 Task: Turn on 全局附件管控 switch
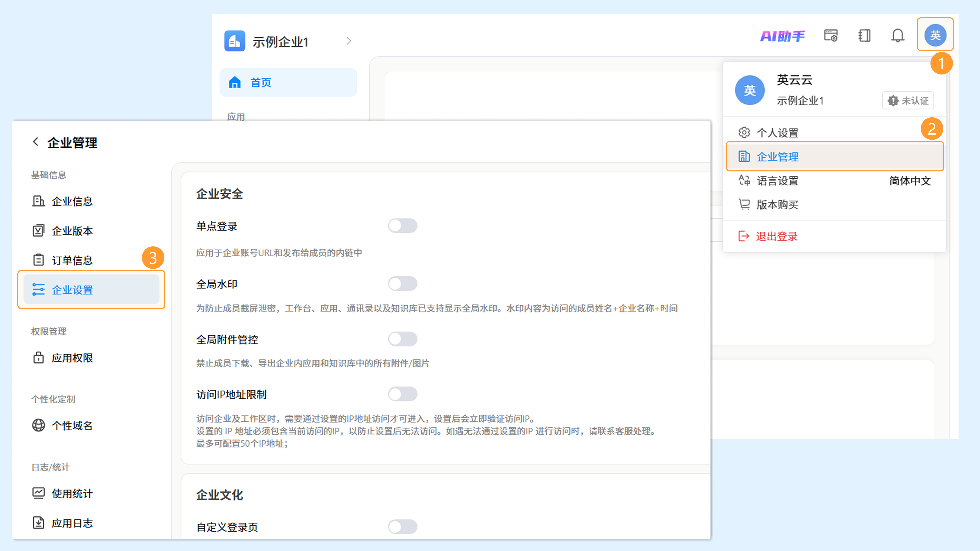(402, 339)
